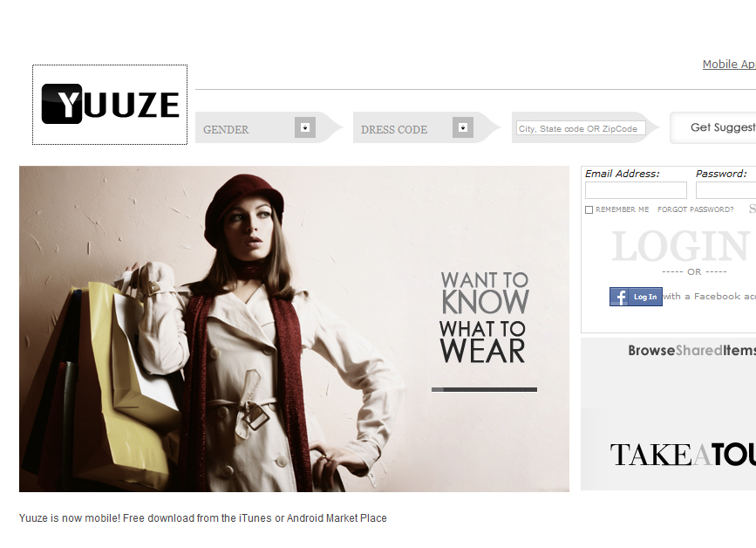Click the Forgot Password? link
Image resolution: width=756 pixels, height=548 pixels.
click(695, 209)
